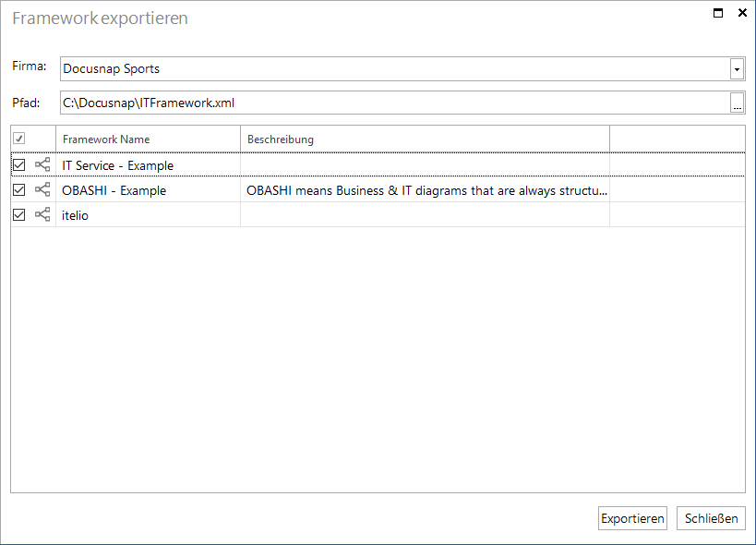Viewport: 756px width, 545px height.
Task: Click the framework icon beside OBASHI - Example
Action: [42, 190]
